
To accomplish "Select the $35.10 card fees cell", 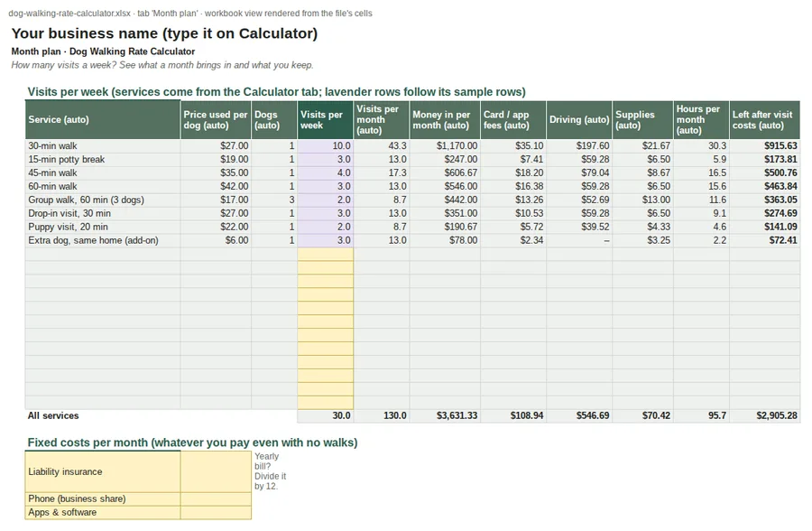I will click(513, 146).
